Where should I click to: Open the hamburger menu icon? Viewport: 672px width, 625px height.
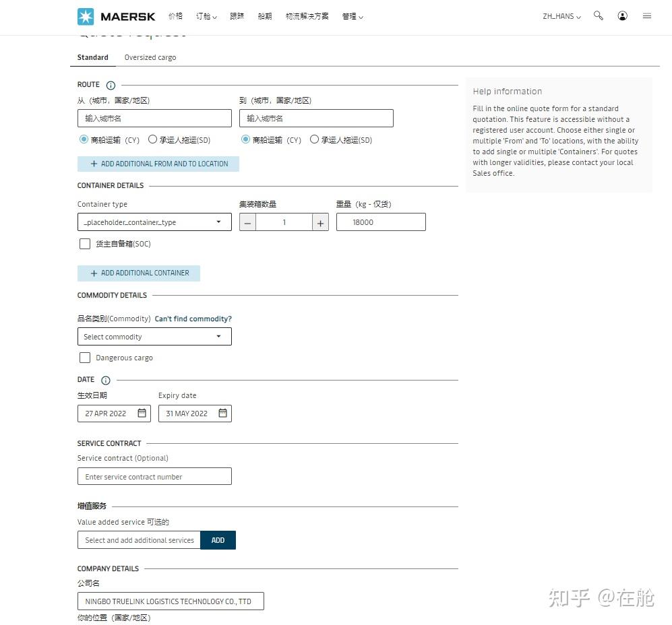pos(646,15)
